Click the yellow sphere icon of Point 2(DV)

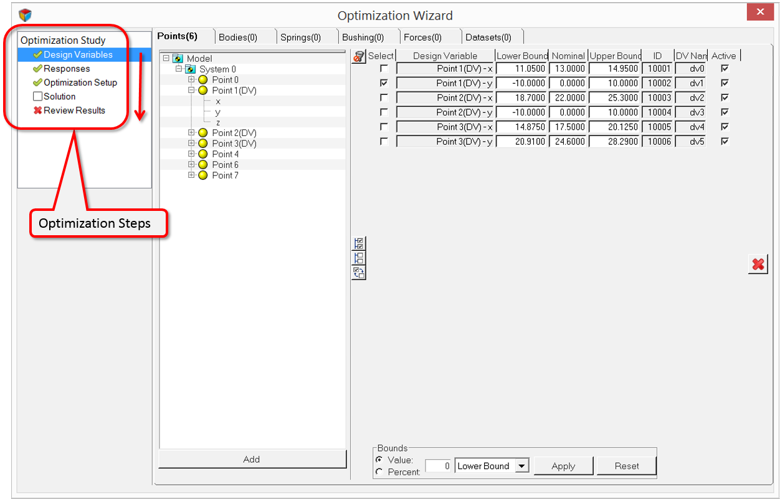(x=203, y=133)
